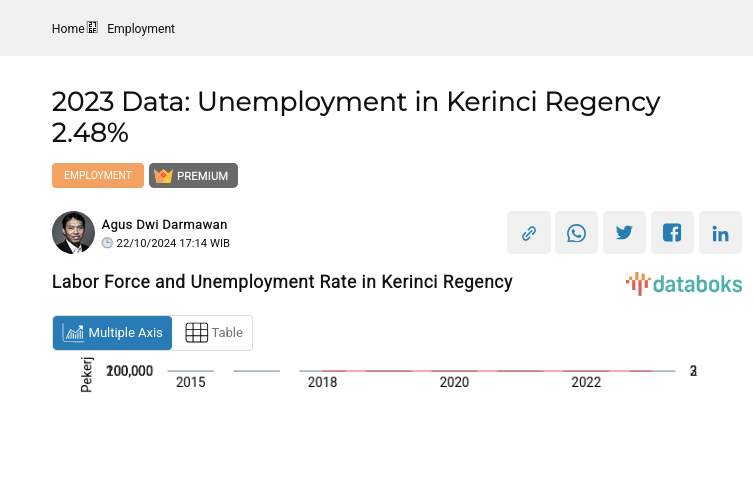Click the crown icon on the Premium badge

164,176
